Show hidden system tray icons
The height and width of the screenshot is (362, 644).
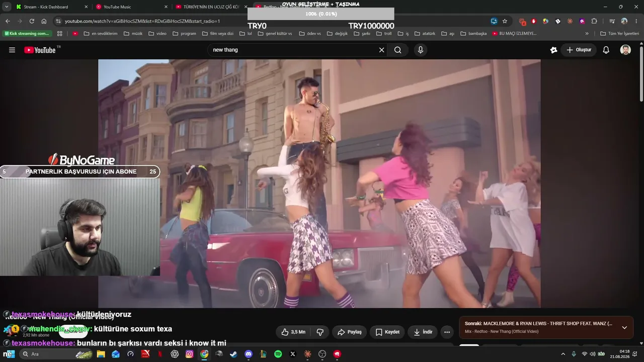click(563, 354)
